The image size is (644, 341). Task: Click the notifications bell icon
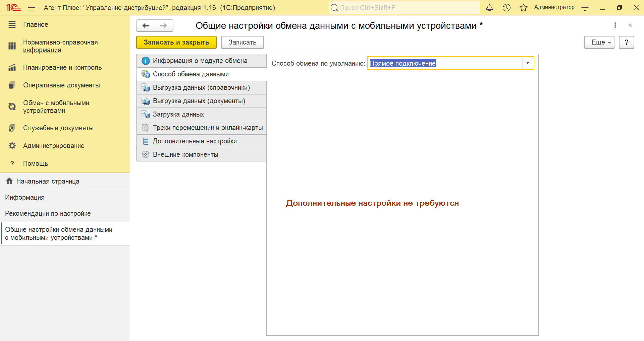point(489,8)
